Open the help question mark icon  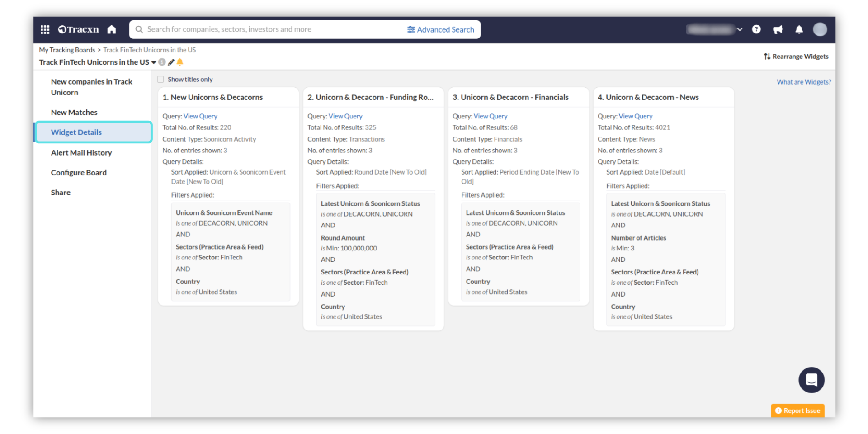click(756, 30)
